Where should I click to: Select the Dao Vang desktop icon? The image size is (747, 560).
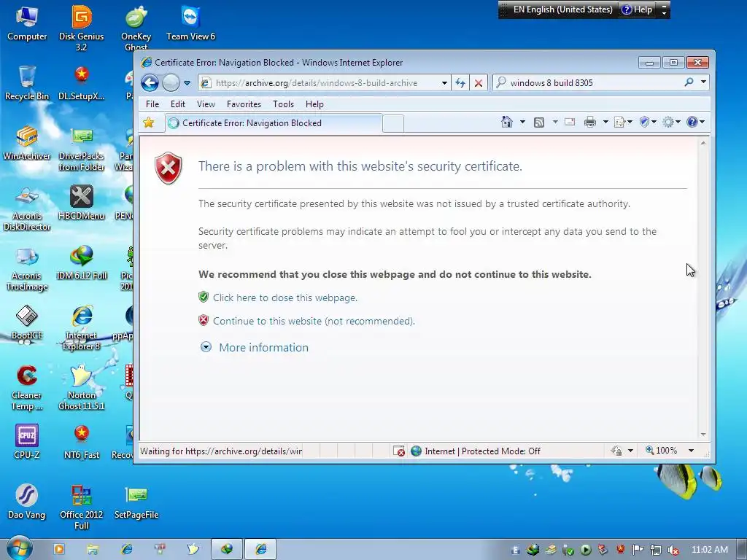[27, 502]
